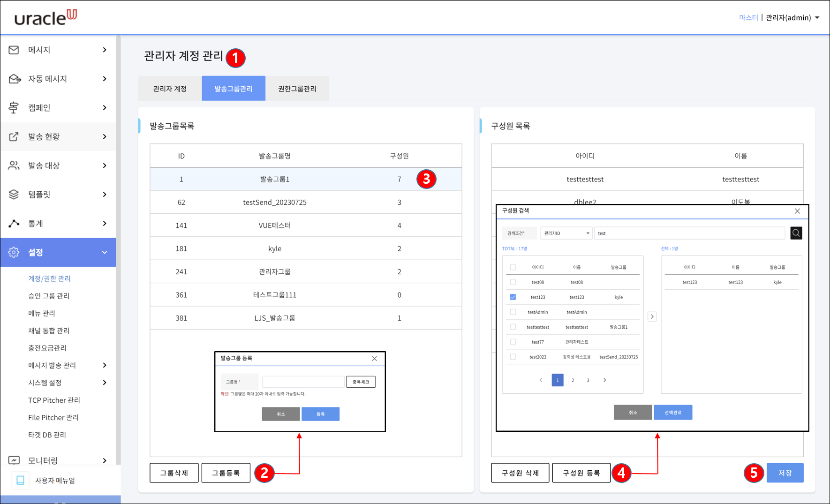Open the 관리자(admin) user dropdown

click(792, 17)
